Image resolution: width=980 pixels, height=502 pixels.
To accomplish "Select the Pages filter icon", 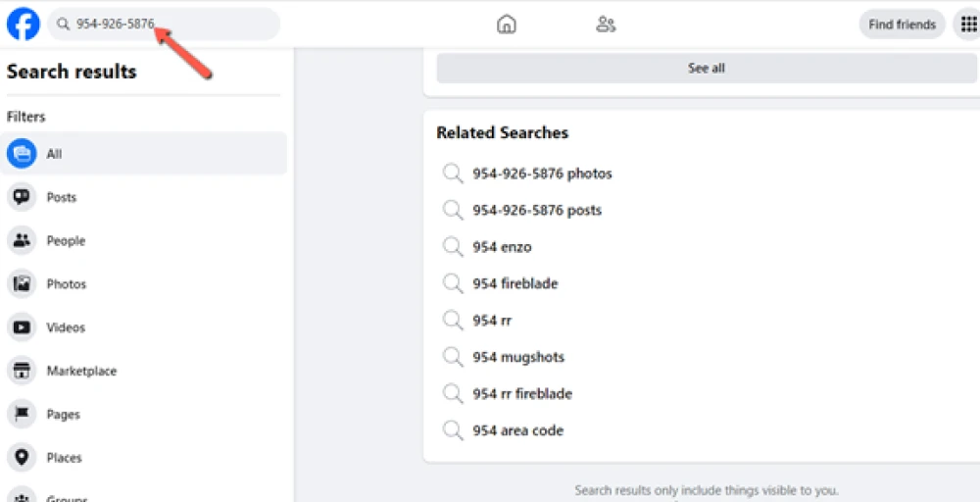I will tap(22, 415).
